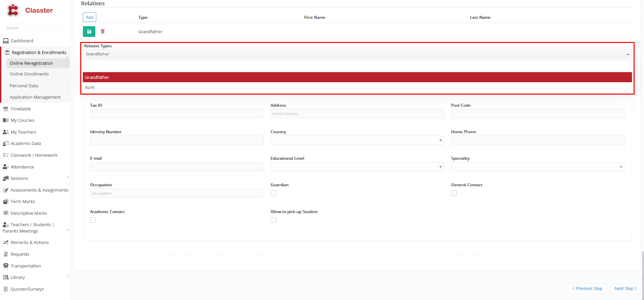
Task: Check the Guardian checkbox
Action: (274, 193)
